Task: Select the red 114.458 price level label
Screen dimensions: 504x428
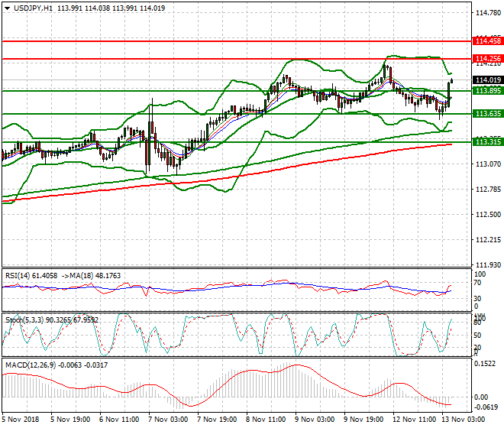Action: pos(488,41)
